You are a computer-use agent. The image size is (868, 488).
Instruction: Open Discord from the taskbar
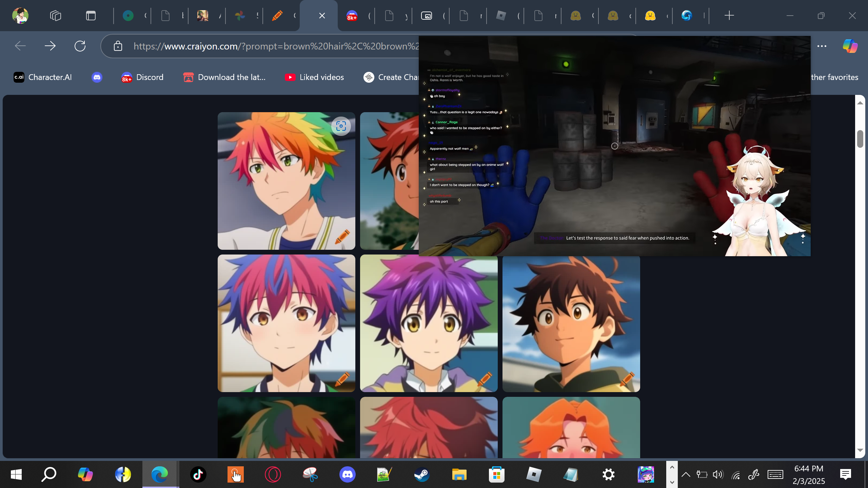(x=348, y=474)
